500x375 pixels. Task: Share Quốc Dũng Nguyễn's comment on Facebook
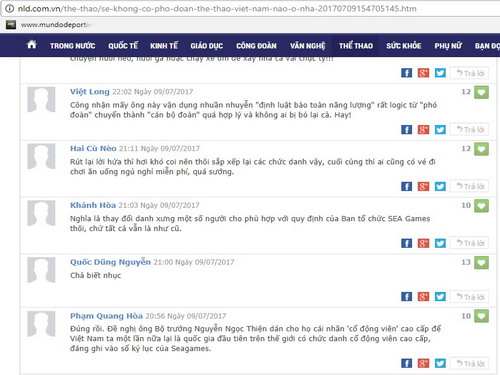point(406,296)
